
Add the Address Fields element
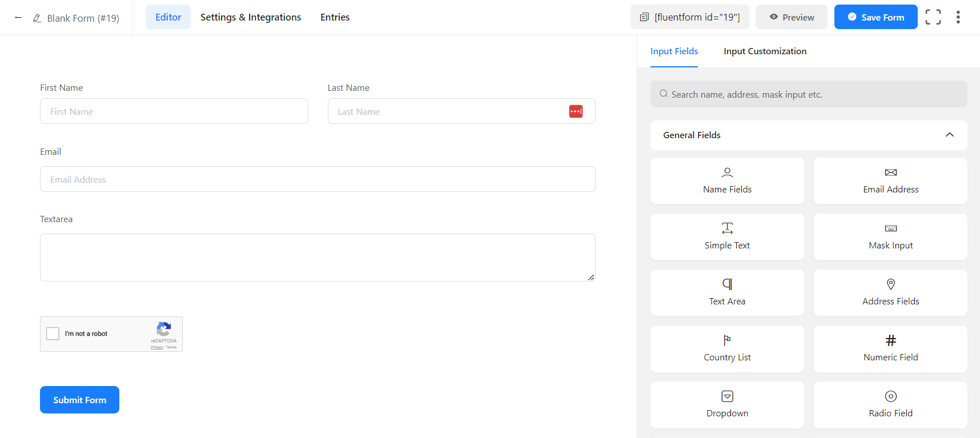coord(890,292)
